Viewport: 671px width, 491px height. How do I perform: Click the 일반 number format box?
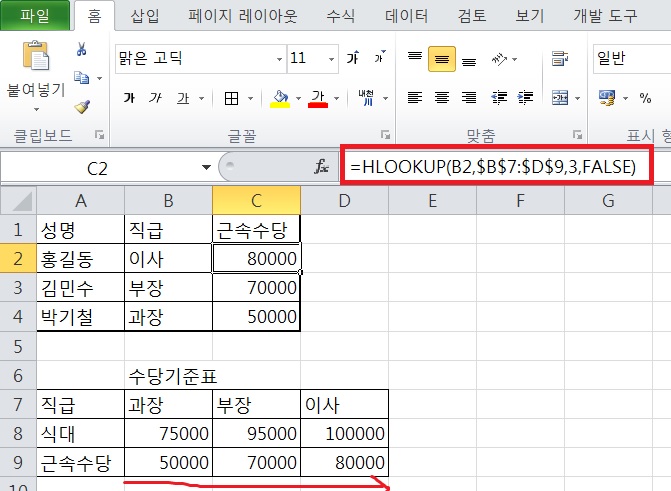coord(632,59)
